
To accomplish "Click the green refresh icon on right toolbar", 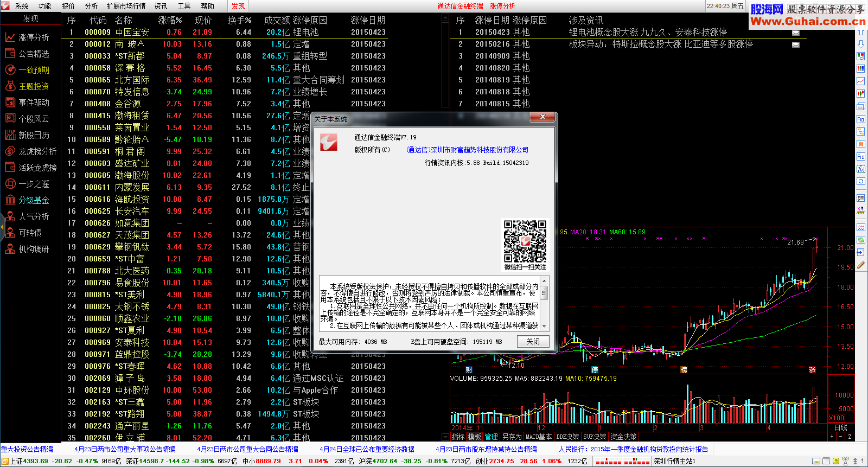I will pyautogui.click(x=861, y=240).
